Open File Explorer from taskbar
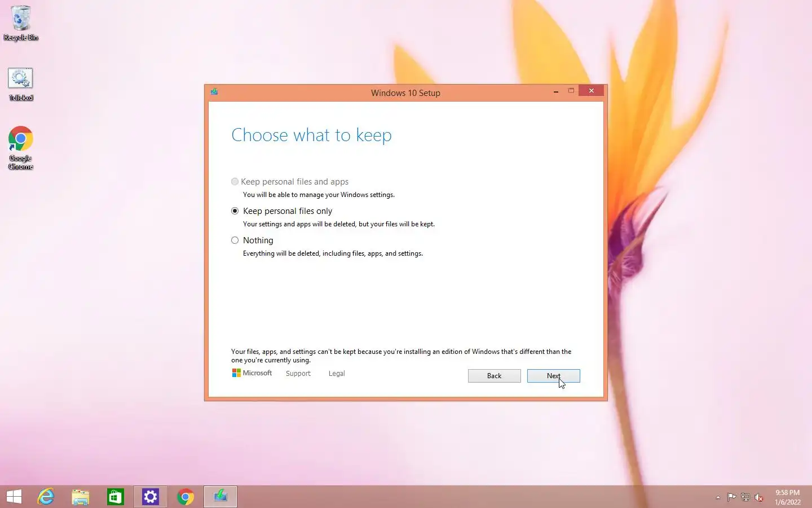 [81, 497]
